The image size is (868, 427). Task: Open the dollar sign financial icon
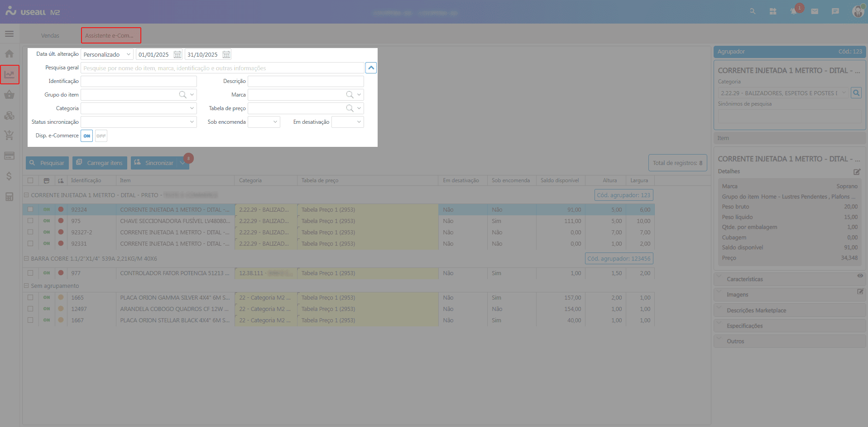tap(9, 176)
